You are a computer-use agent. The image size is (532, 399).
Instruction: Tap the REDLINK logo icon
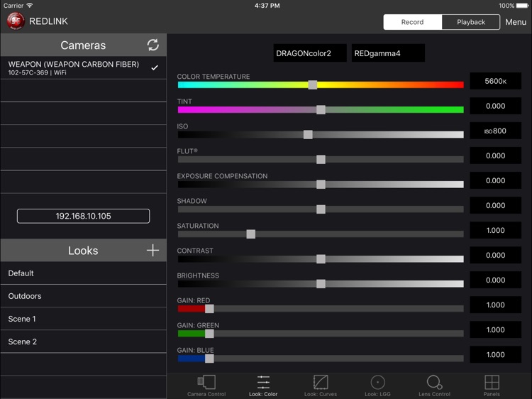pos(16,21)
